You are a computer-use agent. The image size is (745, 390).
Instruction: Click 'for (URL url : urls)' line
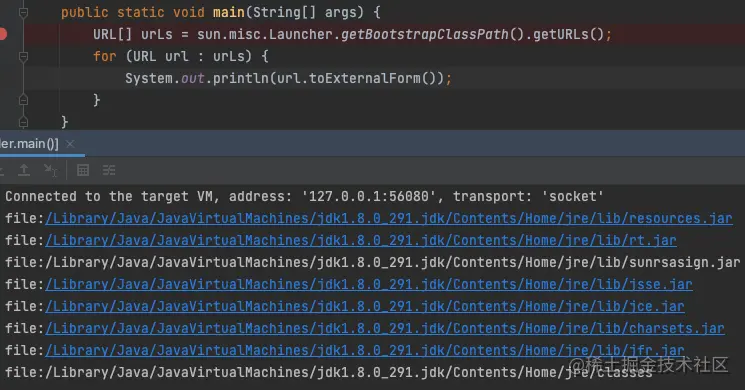click(181, 57)
